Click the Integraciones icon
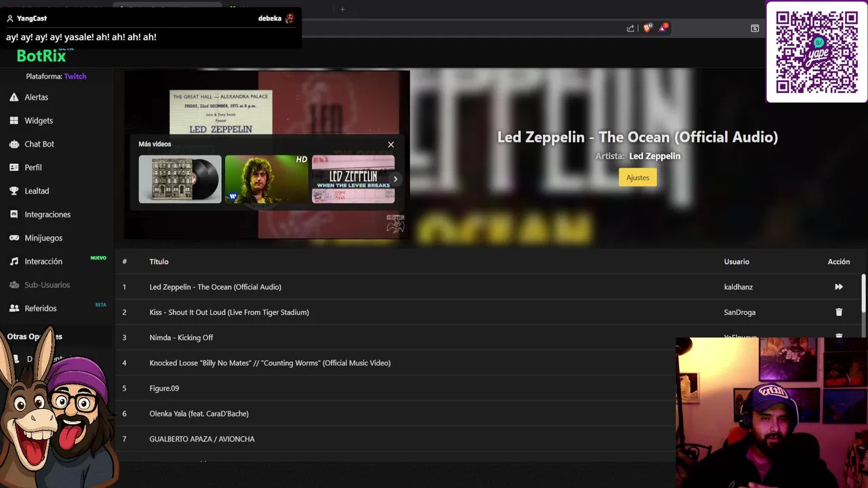This screenshot has width=868, height=488. [x=14, y=214]
